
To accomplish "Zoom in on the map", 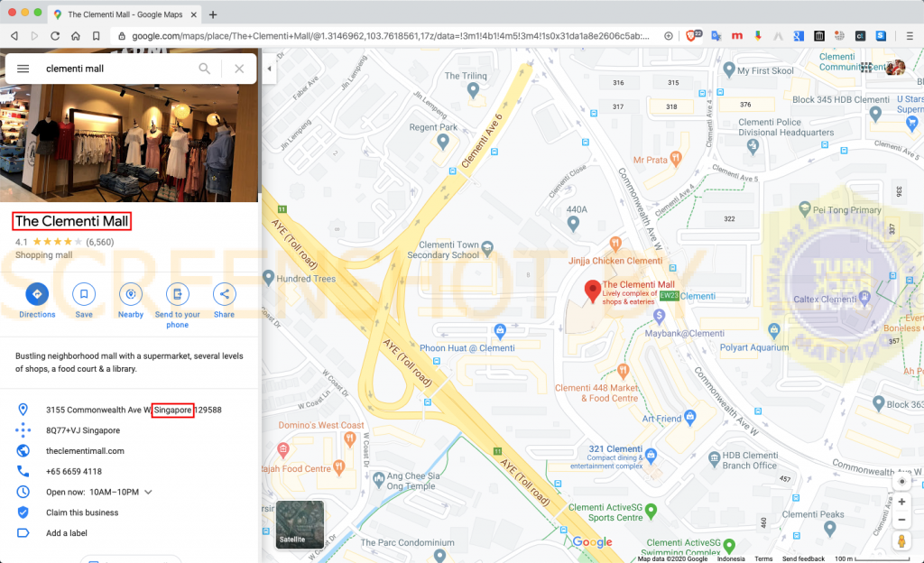I will click(x=901, y=502).
